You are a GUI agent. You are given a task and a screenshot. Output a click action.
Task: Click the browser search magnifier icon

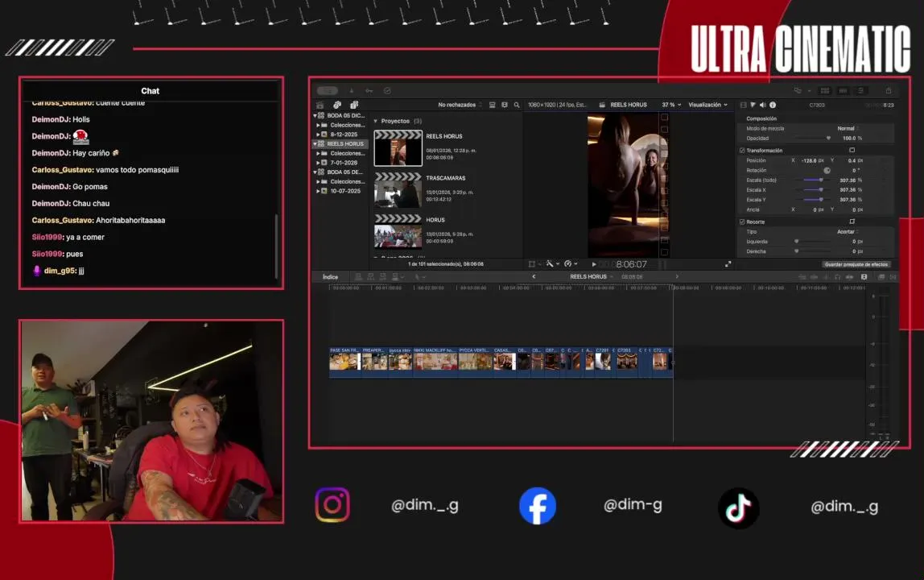click(x=517, y=105)
